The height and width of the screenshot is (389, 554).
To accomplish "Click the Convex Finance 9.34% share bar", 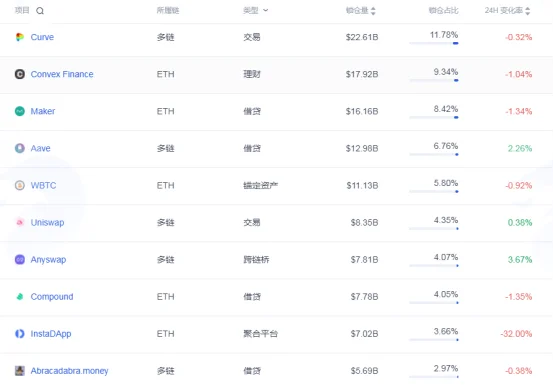I will (x=434, y=80).
